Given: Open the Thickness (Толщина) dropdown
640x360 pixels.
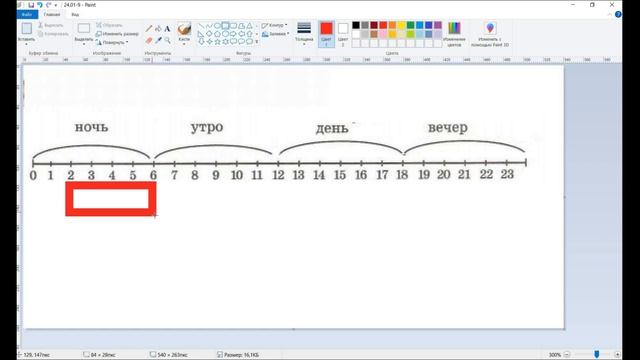Looking at the screenshot, I should pos(304,34).
